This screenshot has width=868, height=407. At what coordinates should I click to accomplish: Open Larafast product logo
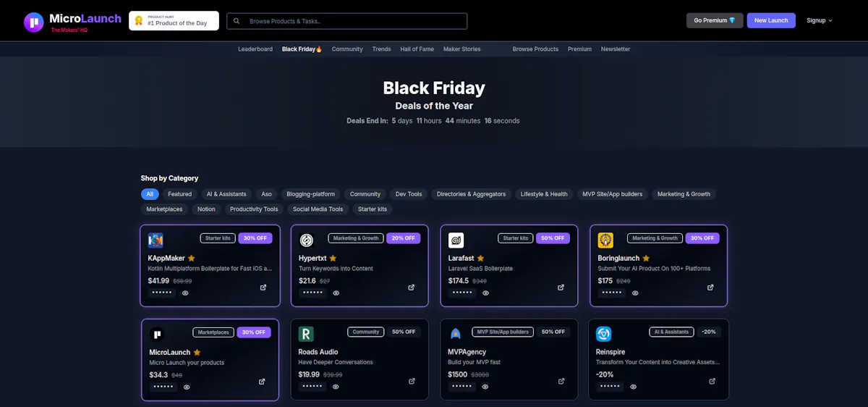point(456,240)
